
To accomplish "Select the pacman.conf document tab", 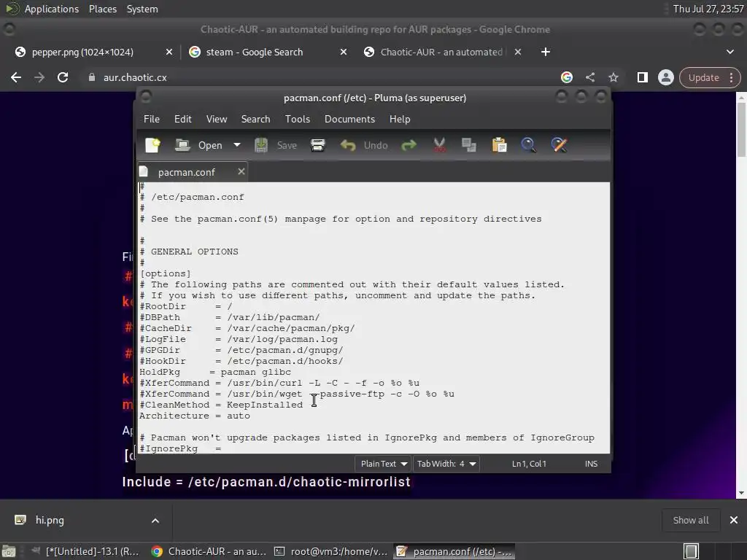I will coord(186,172).
